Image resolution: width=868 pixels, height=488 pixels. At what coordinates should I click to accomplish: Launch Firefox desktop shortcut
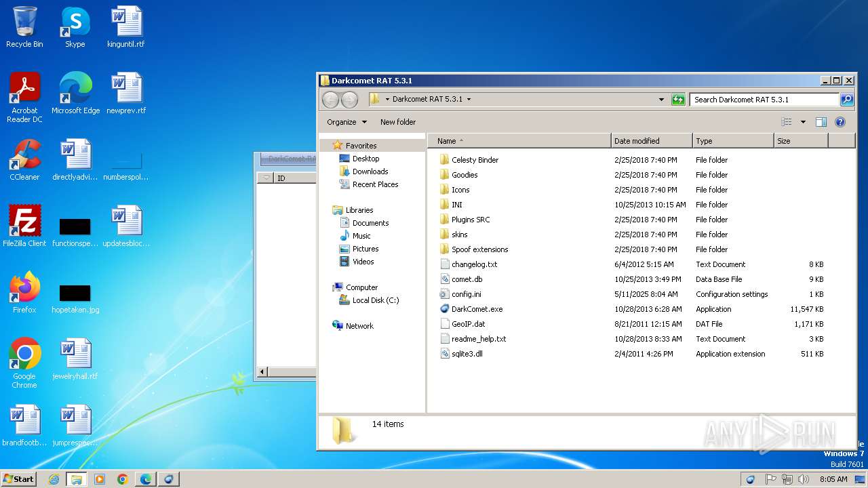point(24,293)
